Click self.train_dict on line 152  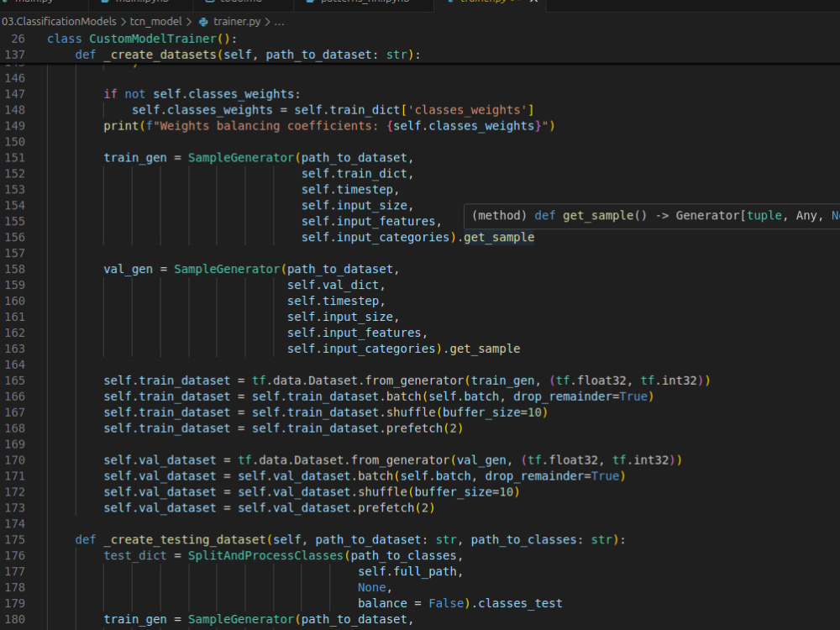pos(354,174)
